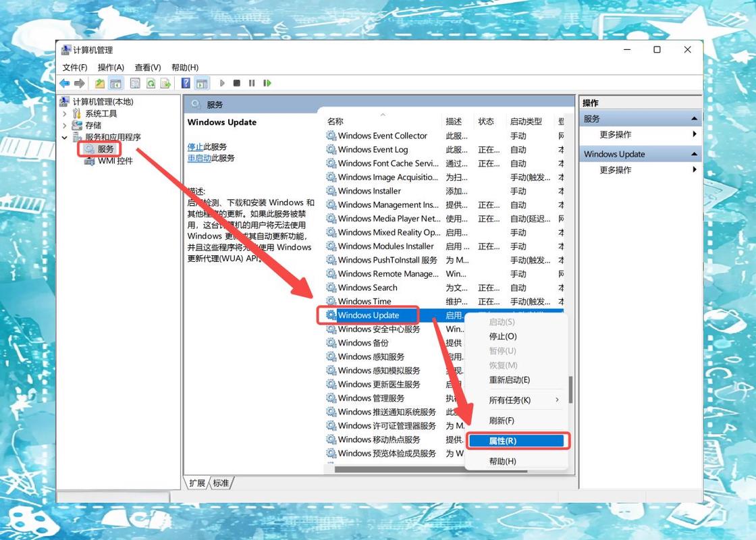Click the gray Forward arrow toolbar icon
Screen dimensions: 756x540
(x=80, y=84)
